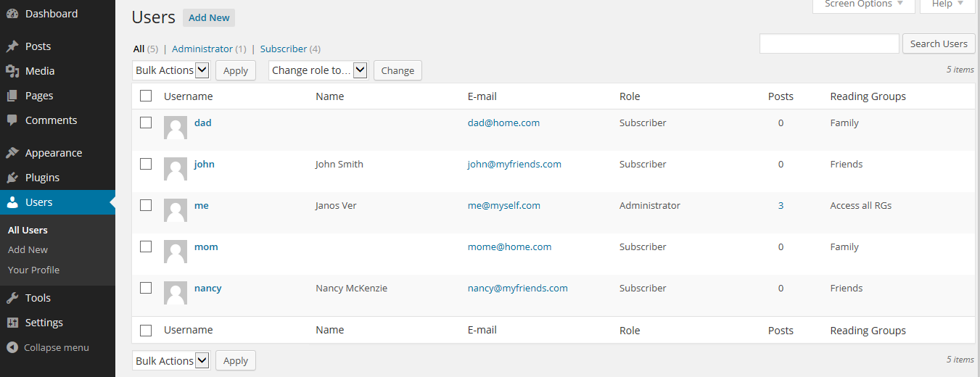Open the Media menu
Viewport: 980px width, 377px height.
[57, 71]
